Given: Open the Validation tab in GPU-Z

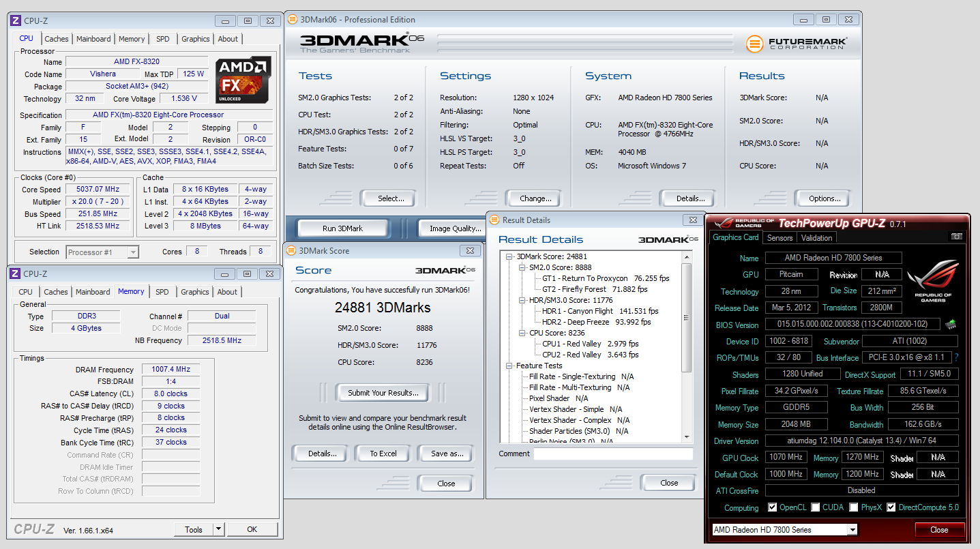Looking at the screenshot, I should pos(816,238).
